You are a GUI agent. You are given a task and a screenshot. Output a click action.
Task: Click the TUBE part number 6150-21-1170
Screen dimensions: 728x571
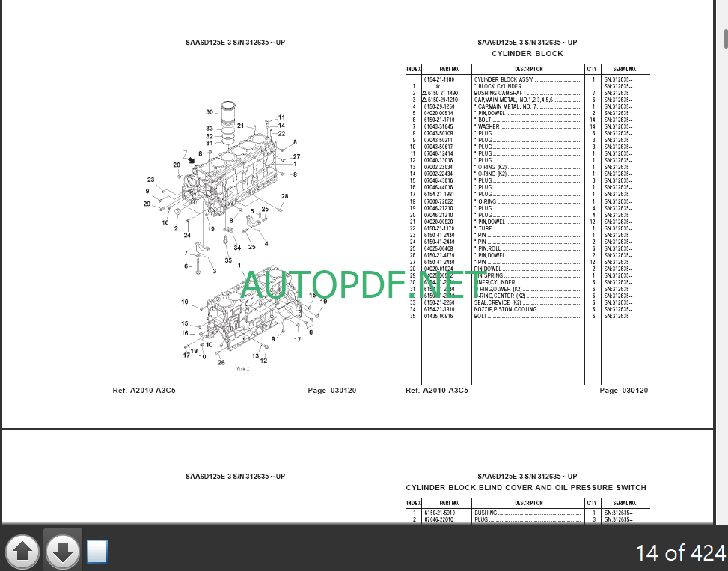pos(439,228)
